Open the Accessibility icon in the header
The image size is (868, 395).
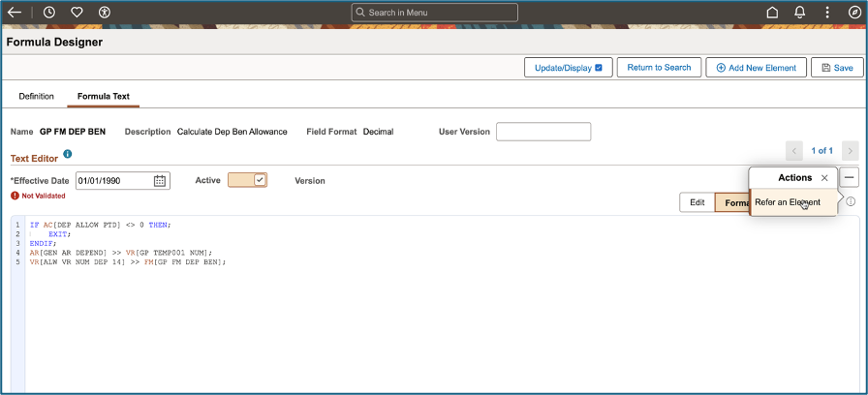(104, 13)
